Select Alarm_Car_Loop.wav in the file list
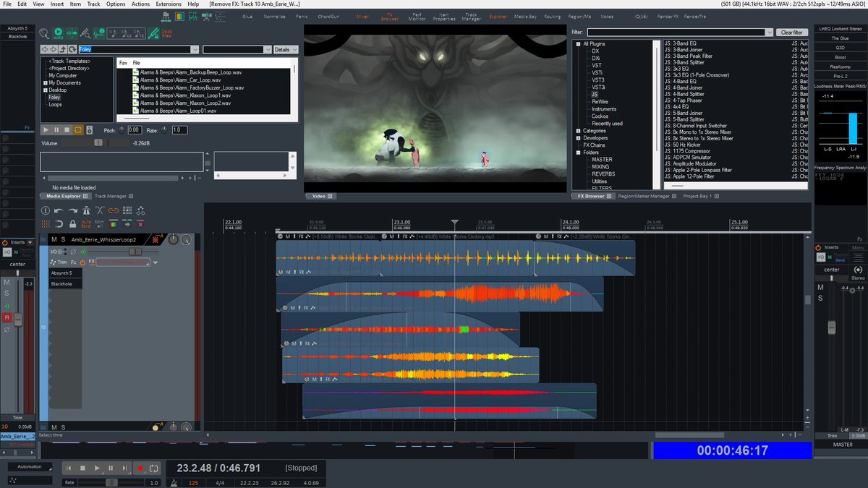868x488 pixels. click(180, 80)
